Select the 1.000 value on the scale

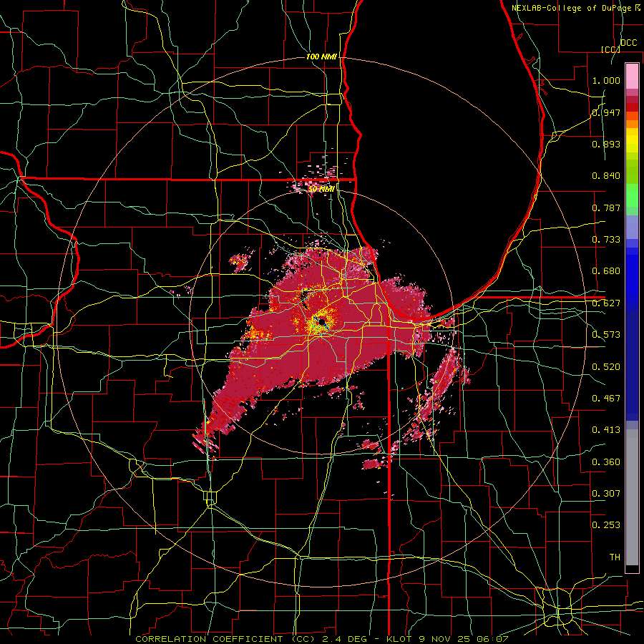click(606, 80)
